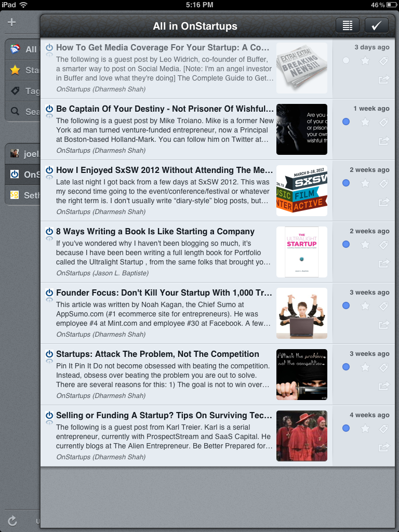Image resolution: width=399 pixels, height=532 pixels.
Task: Select joel feed in sidebar
Action: coord(23,154)
